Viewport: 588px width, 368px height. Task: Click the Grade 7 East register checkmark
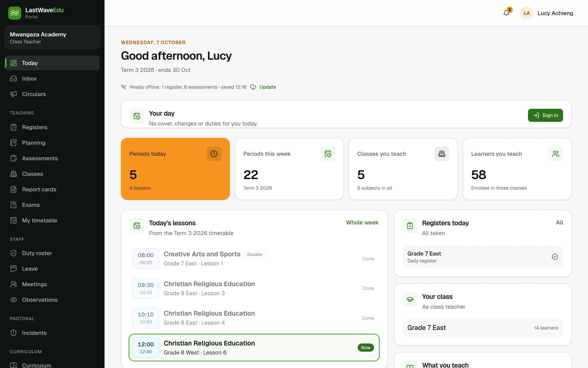point(555,257)
